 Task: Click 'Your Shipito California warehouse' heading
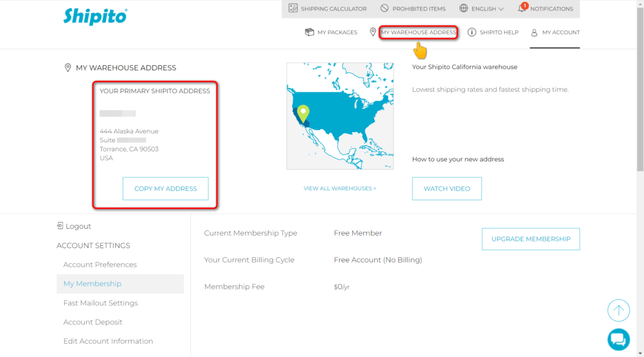click(x=465, y=67)
